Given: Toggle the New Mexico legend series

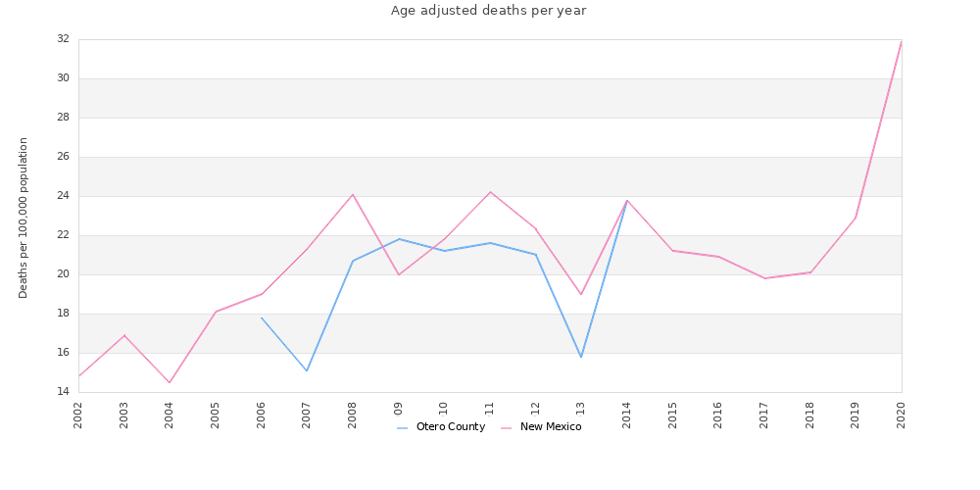Looking at the screenshot, I should coord(550,427).
